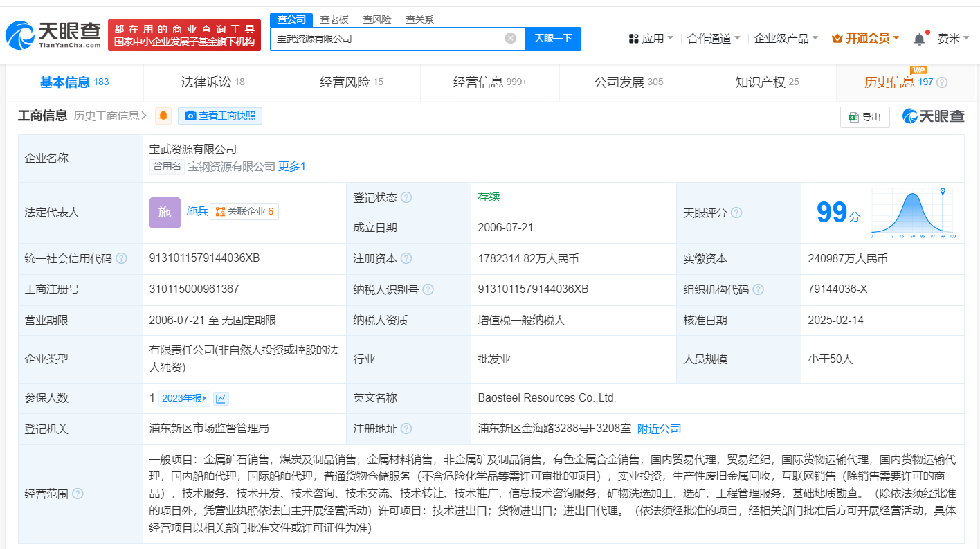Click the info icon next to 经营范围
The height and width of the screenshot is (549, 980).
click(x=78, y=494)
